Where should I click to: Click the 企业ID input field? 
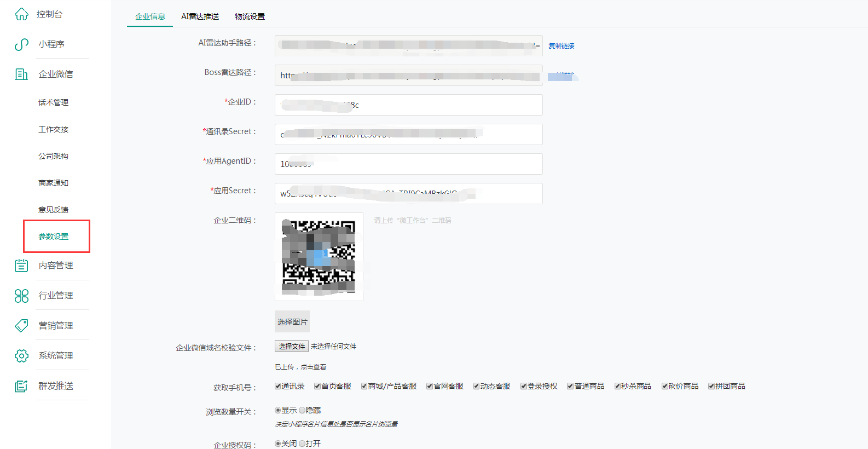[x=409, y=105]
